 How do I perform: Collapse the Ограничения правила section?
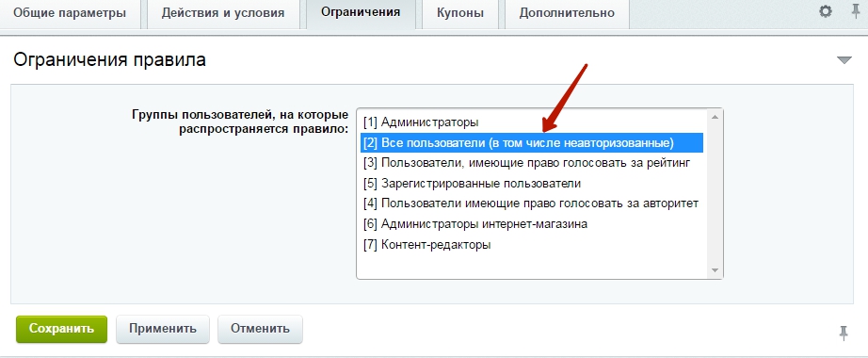click(x=844, y=60)
